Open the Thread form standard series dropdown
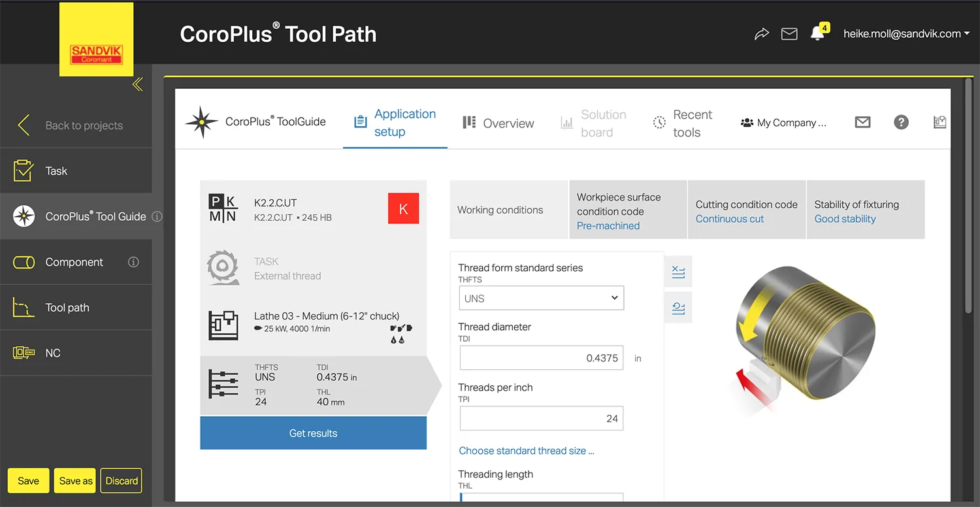 pos(541,299)
